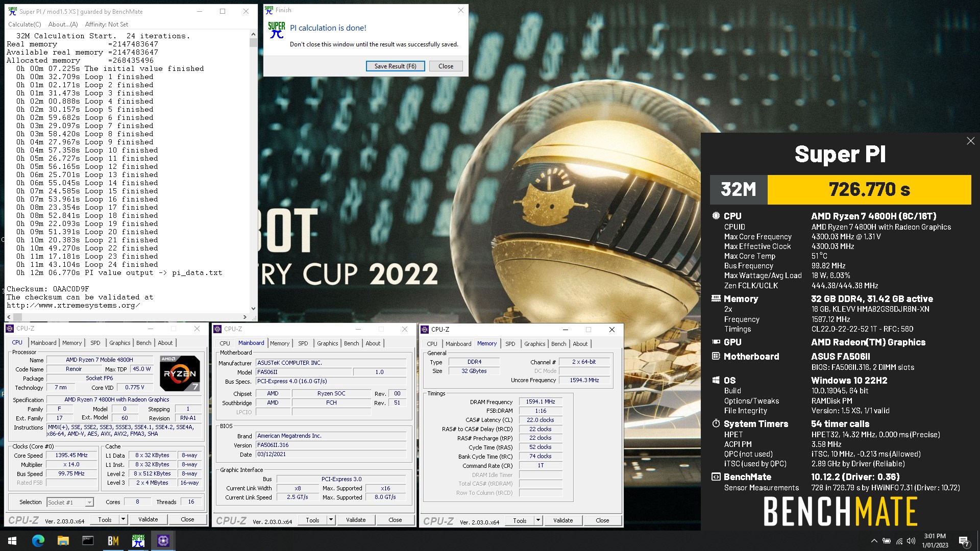Switch to BenchMate taskbar icon
The height and width of the screenshot is (551, 980).
pos(113,541)
